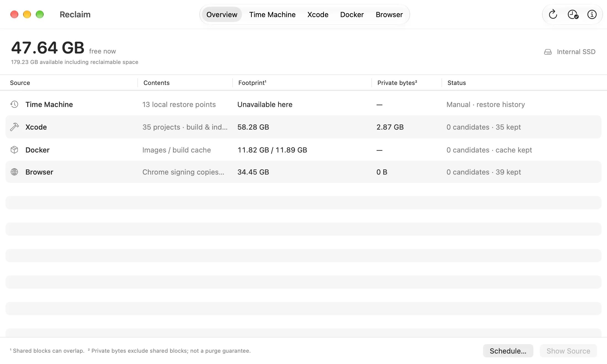
Task: Click the Browser globe row icon
Action: 14,172
